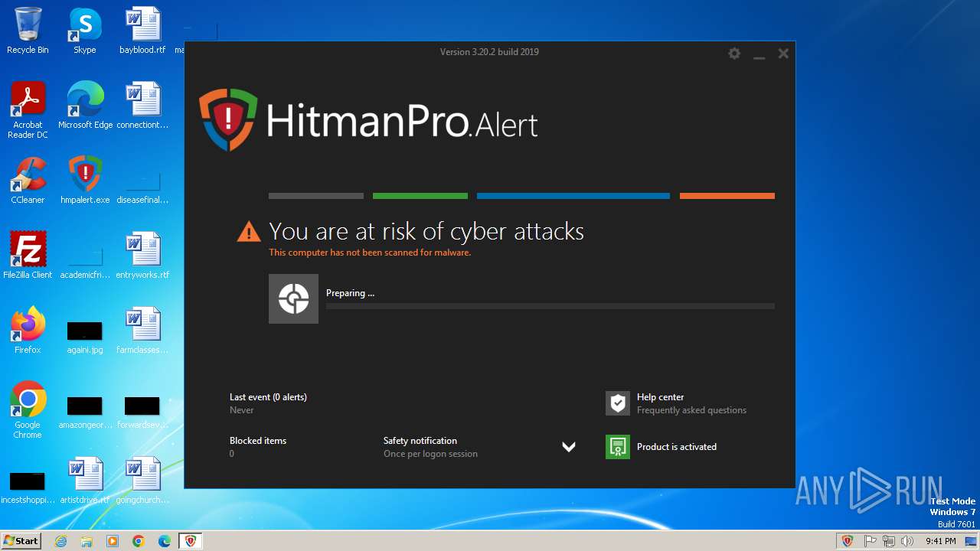
Task: Open the document icon labeled goingchurch…
Action: click(x=142, y=481)
